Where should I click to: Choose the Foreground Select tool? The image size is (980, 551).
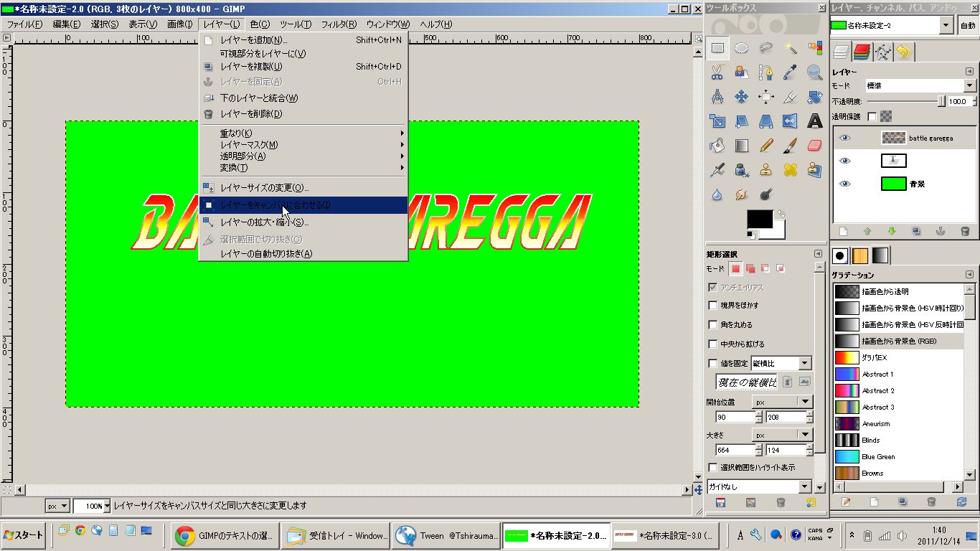(742, 72)
